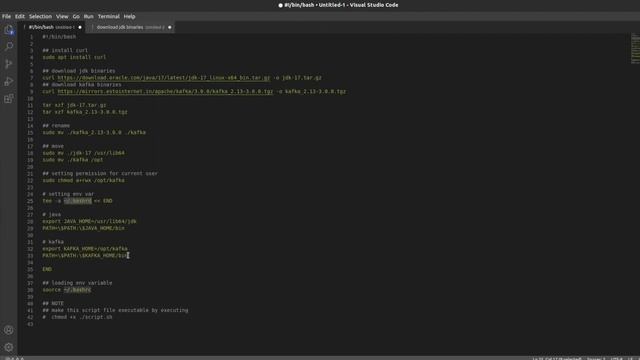The height and width of the screenshot is (360, 640).
Task: Click 'source ~/.bashrc' line
Action: tap(67, 290)
